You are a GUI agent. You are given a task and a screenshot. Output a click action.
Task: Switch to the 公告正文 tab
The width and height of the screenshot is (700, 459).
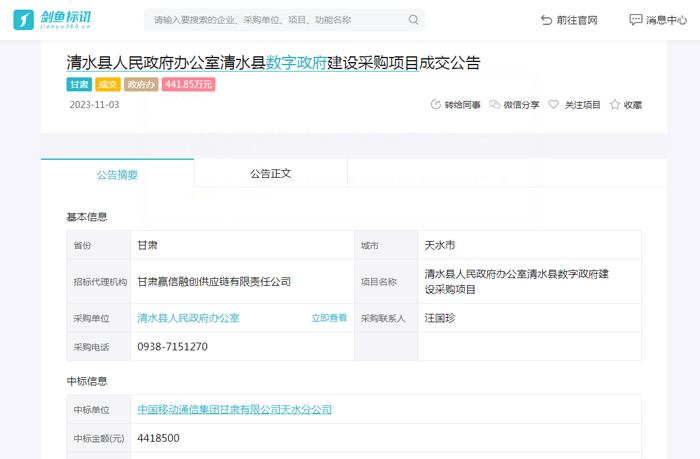271,173
